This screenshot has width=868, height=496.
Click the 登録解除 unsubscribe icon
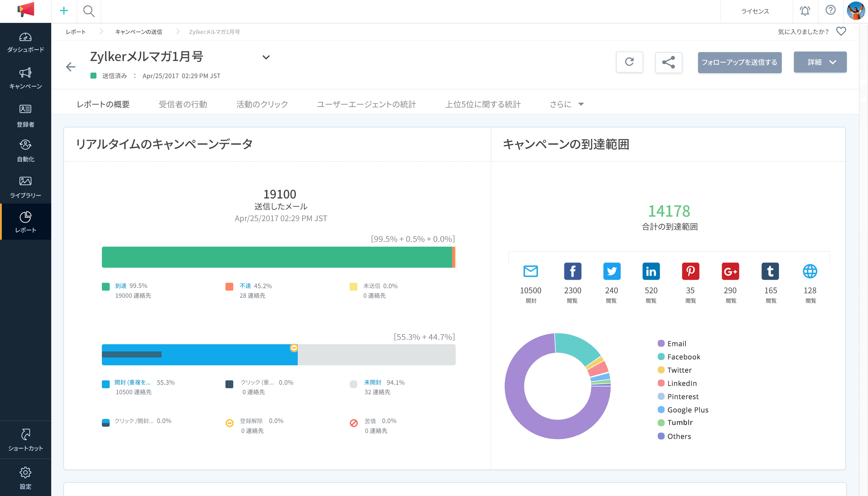pyautogui.click(x=229, y=423)
